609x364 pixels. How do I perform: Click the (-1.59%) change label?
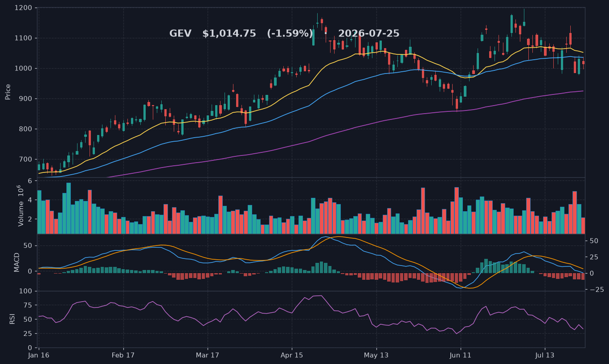[x=290, y=34]
